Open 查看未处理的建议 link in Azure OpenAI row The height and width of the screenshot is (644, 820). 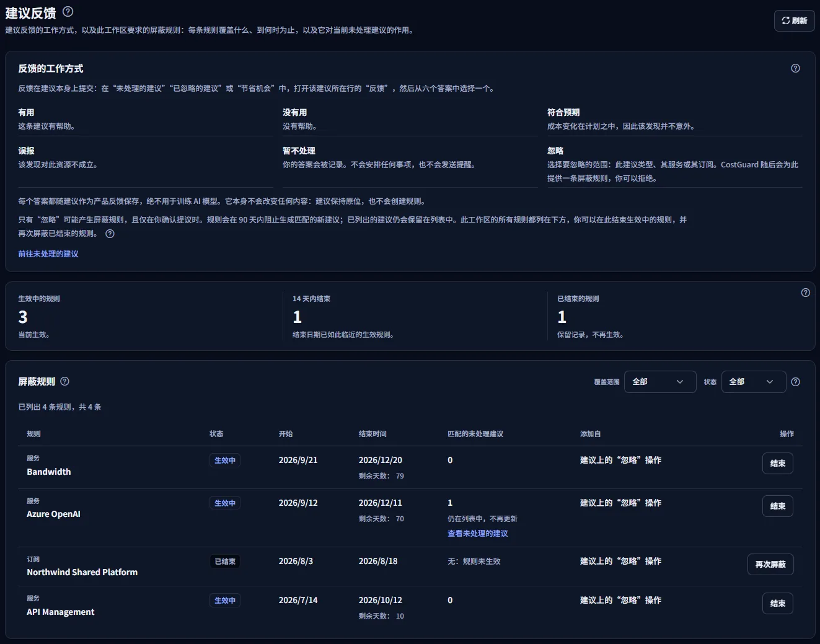(477, 533)
